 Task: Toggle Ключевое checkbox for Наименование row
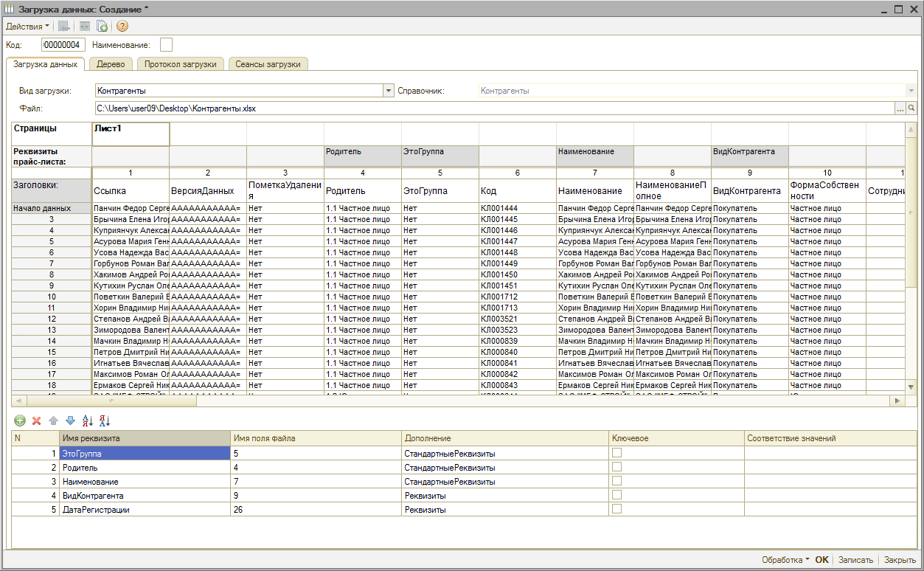pyautogui.click(x=616, y=481)
